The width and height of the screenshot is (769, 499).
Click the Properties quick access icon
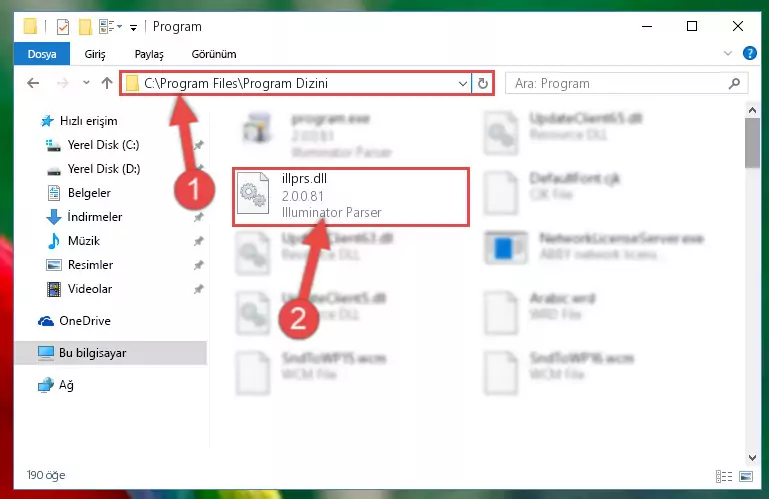[63, 27]
